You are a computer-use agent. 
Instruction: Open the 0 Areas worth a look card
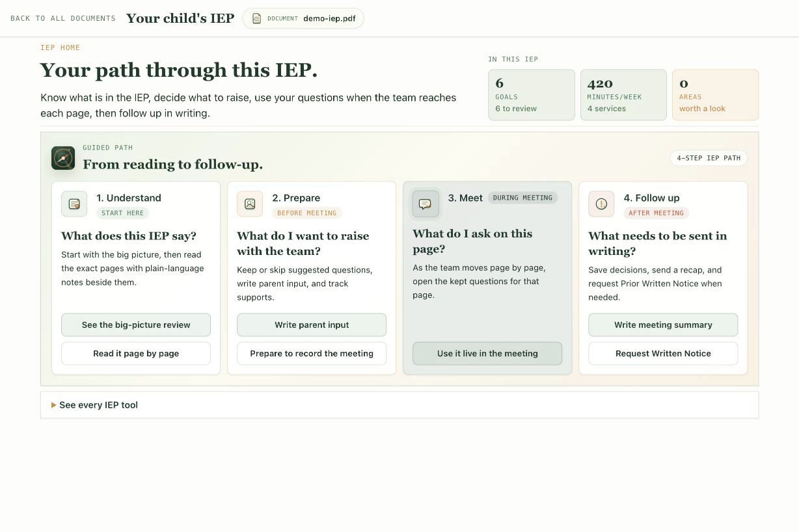coord(715,95)
